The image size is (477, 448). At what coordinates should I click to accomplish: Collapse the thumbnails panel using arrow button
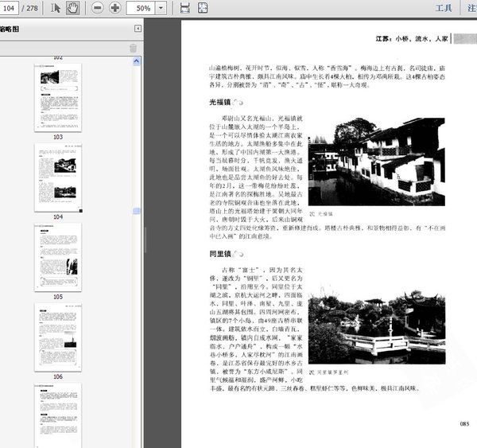click(138, 29)
